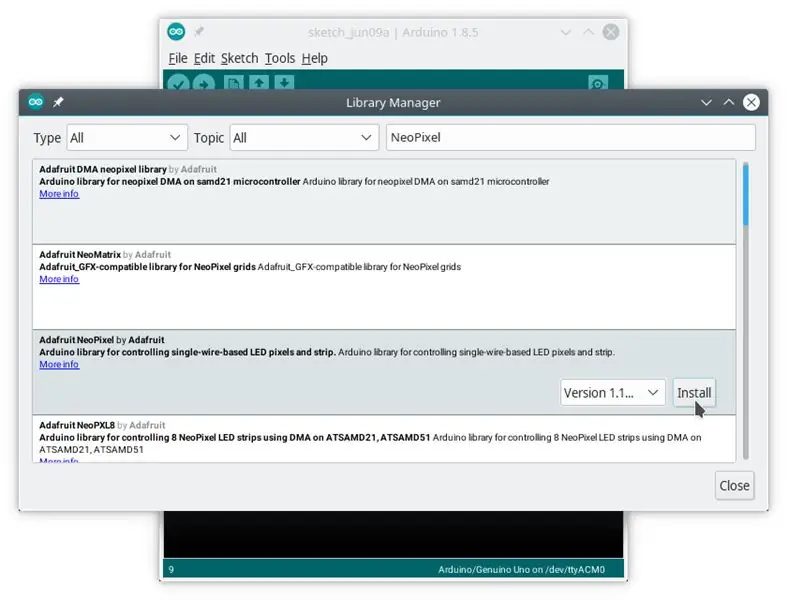Click the Arduino/Genuino Uno on /dev/ttyACM0 status text

point(521,569)
